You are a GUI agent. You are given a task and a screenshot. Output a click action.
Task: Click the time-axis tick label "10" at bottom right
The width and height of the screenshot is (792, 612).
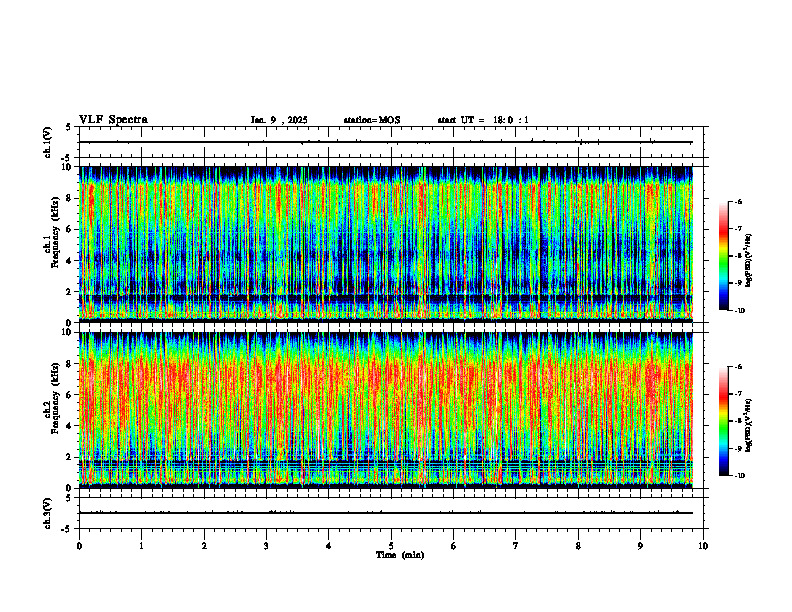[703, 546]
